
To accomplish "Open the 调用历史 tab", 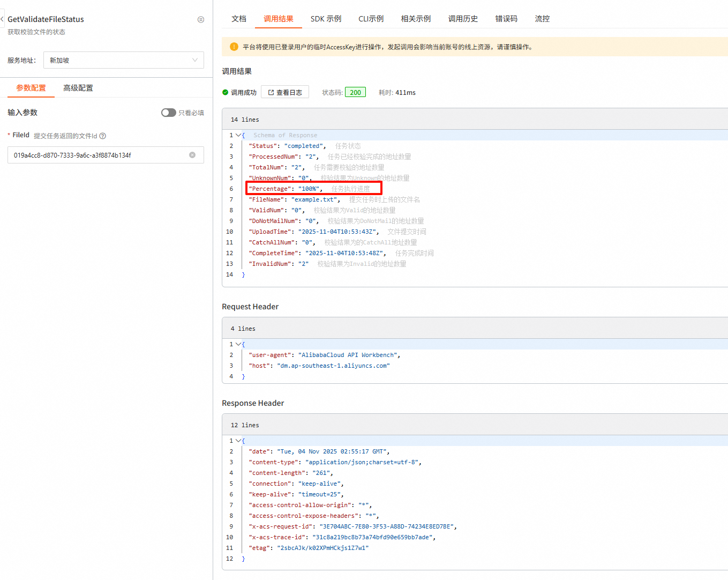I will (463, 19).
